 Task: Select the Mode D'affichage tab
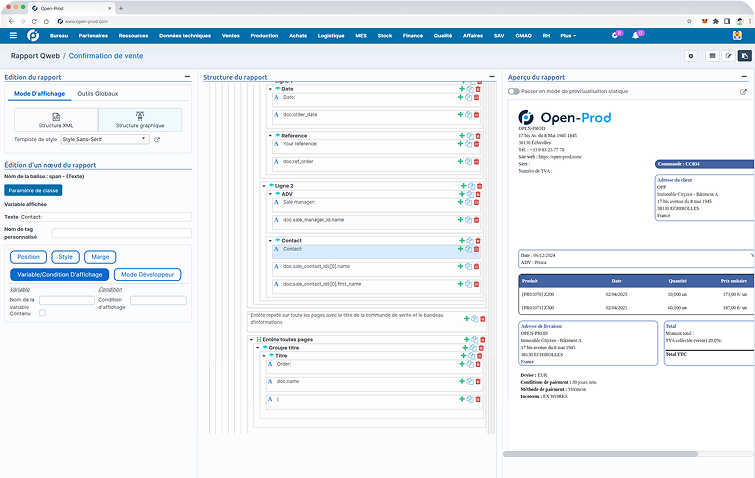coord(39,94)
